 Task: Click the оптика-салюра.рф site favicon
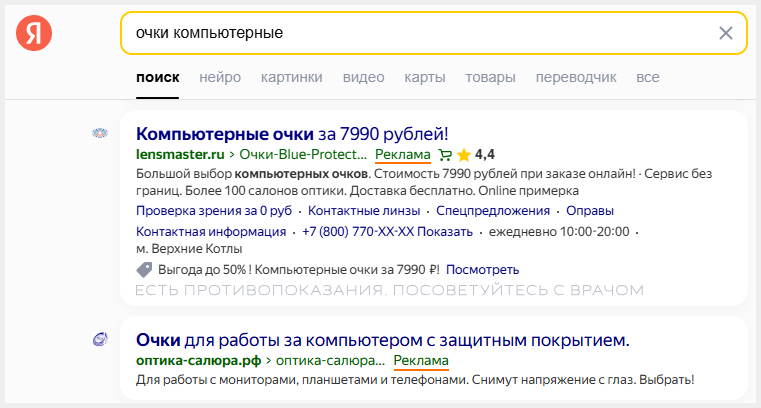click(100, 340)
